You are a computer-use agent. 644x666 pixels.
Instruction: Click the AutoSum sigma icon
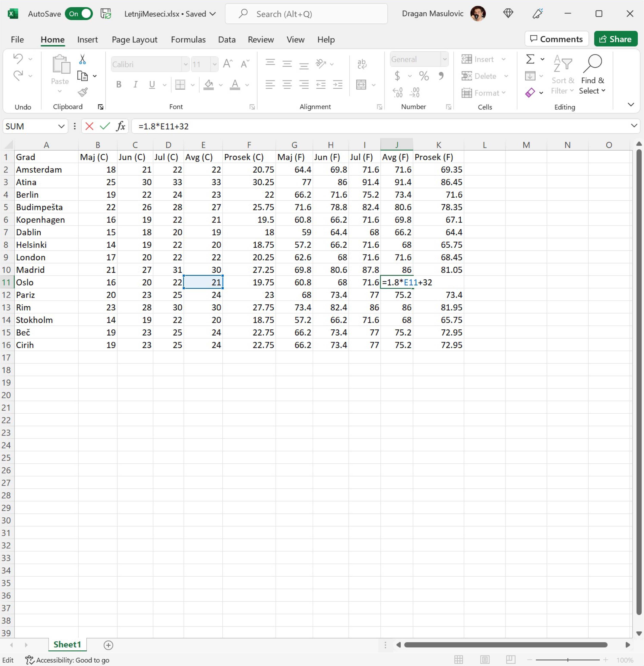point(530,59)
